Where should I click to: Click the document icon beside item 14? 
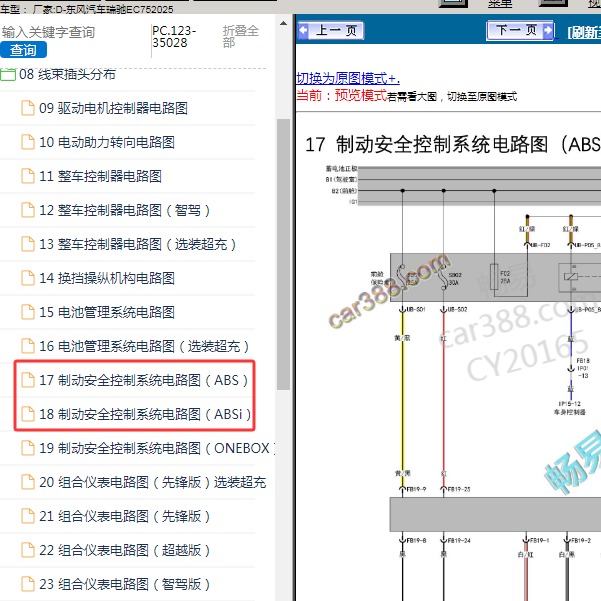coord(28,278)
